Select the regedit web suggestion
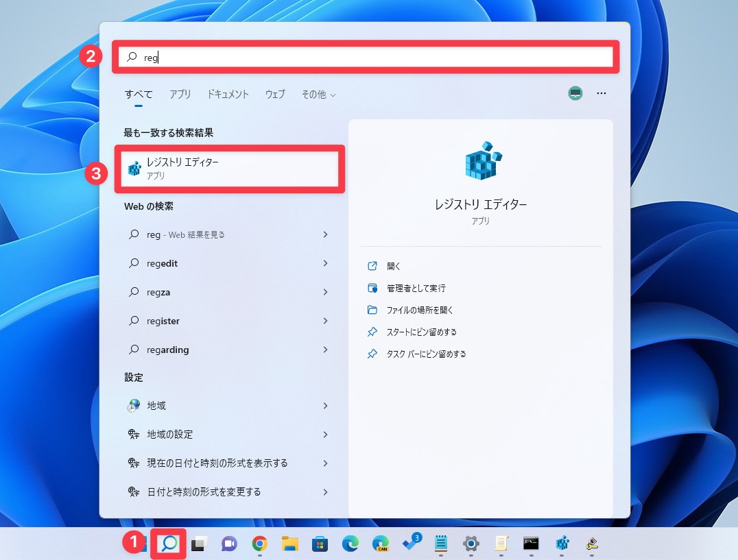 (228, 263)
